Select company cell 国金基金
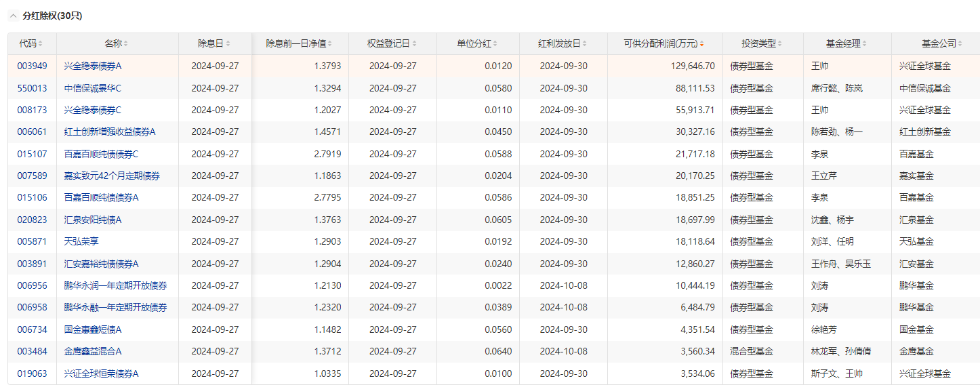Viewport: 980px width, 385px height. pos(916,329)
